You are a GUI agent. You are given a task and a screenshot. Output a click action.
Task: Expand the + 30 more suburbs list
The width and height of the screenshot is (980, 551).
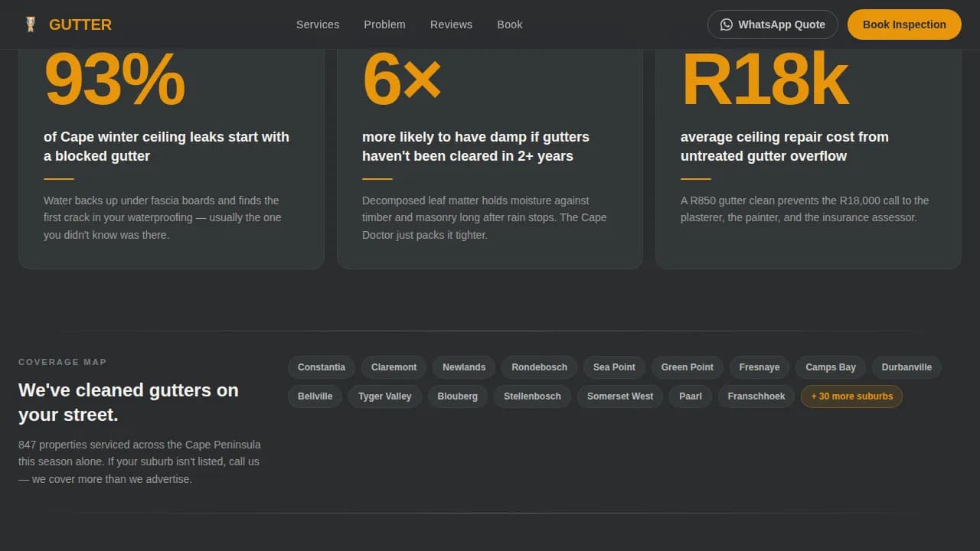[851, 396]
